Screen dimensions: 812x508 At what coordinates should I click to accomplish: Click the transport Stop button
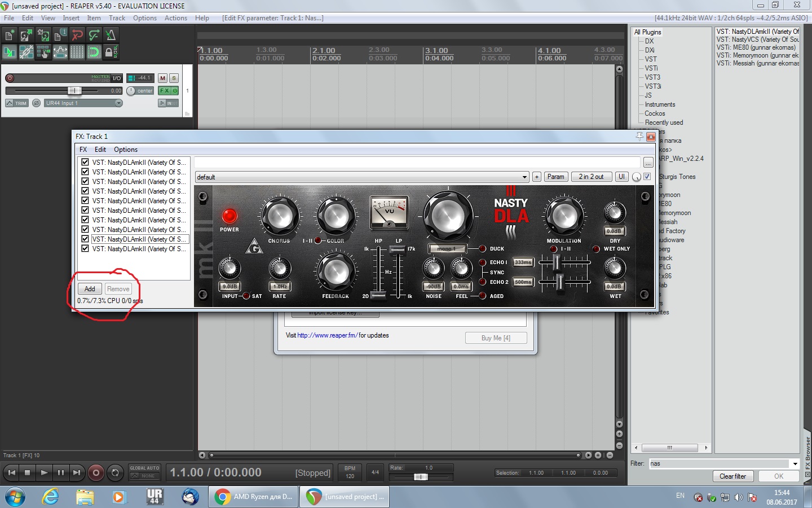pos(28,472)
